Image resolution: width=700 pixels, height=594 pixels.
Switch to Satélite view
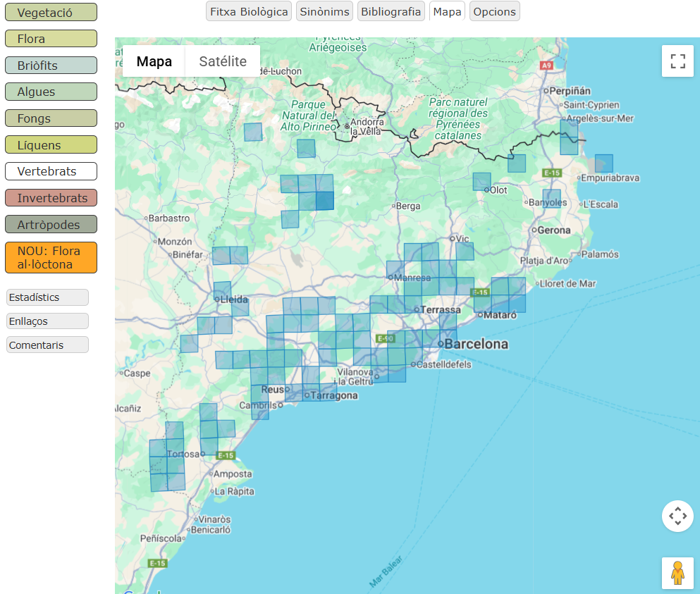221,61
